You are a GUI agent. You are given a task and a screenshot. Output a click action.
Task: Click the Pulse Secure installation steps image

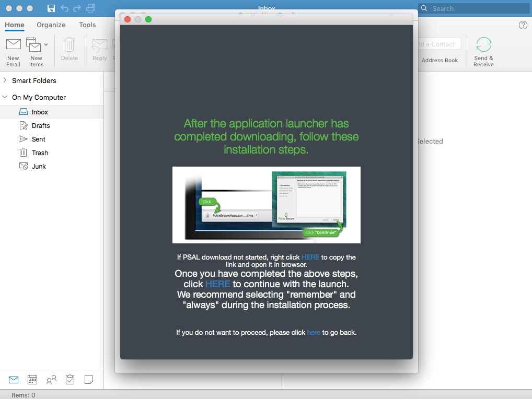(267, 205)
